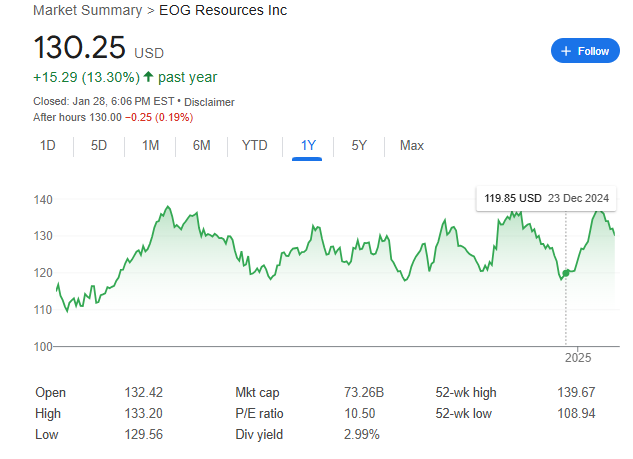Click the 100 y-axis label
This screenshot has height=459, width=633.
pos(43,347)
